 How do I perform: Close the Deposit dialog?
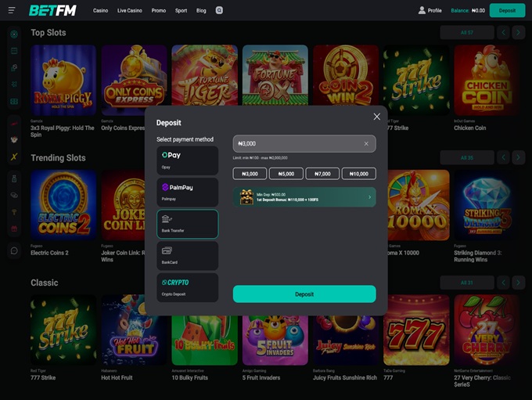click(376, 117)
